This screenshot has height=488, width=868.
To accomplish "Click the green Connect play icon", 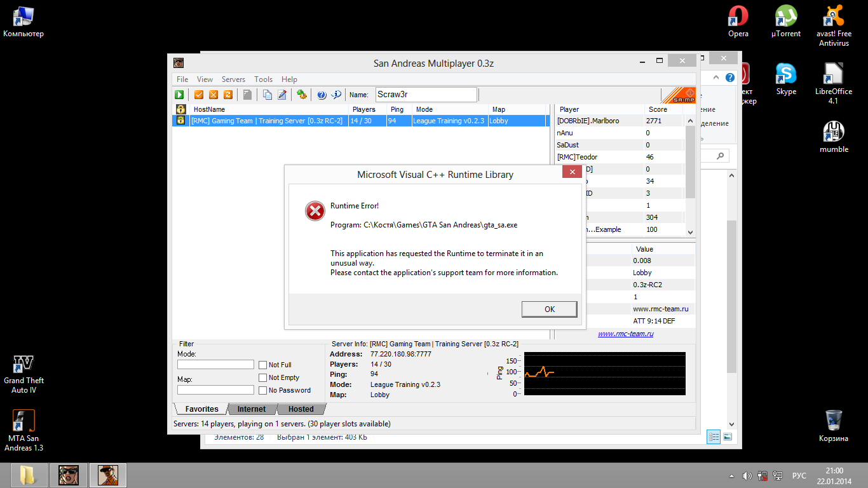I will (x=179, y=95).
